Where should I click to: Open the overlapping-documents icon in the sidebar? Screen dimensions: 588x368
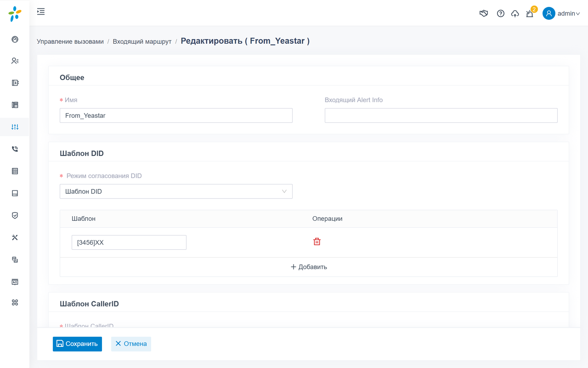15,259
